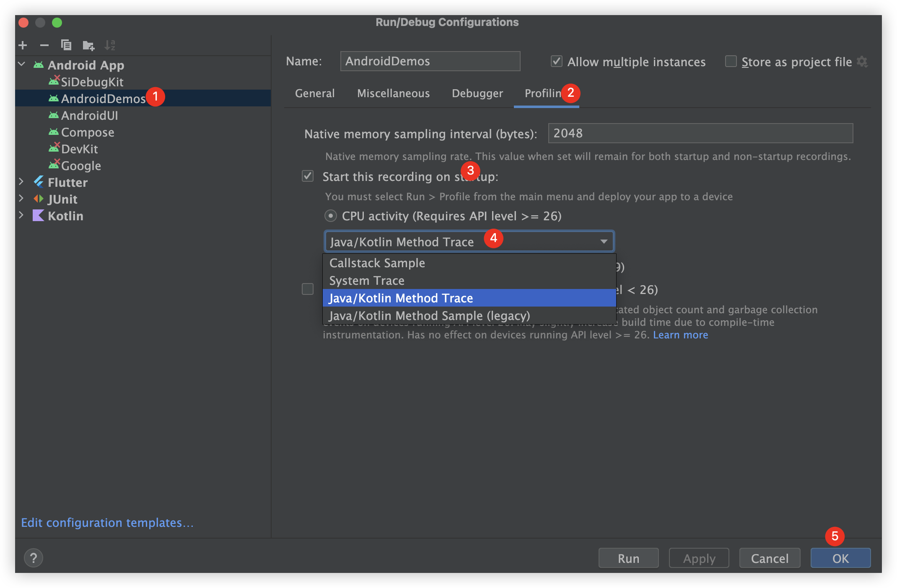Image resolution: width=897 pixels, height=588 pixels.
Task: Collapse the Android App tree node
Action: pos(21,65)
